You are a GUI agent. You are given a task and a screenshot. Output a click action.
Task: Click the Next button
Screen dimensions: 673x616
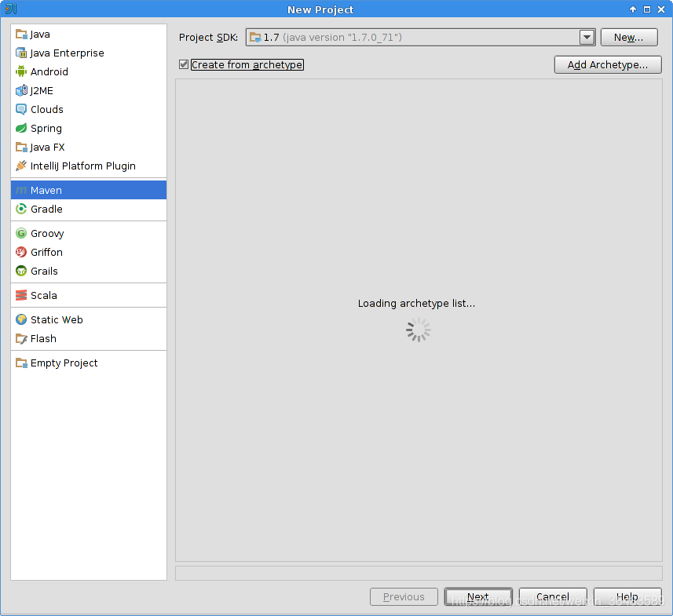pos(478,596)
